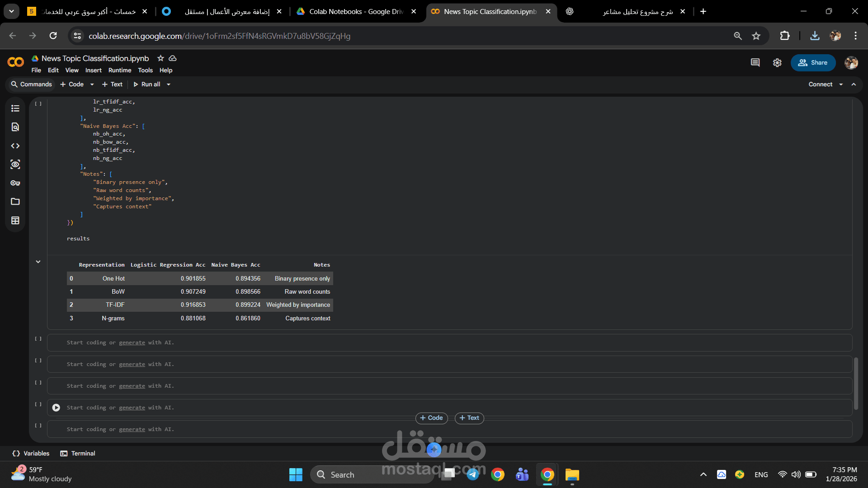Open the secrets key icon
The height and width of the screenshot is (488, 868).
pyautogui.click(x=15, y=183)
